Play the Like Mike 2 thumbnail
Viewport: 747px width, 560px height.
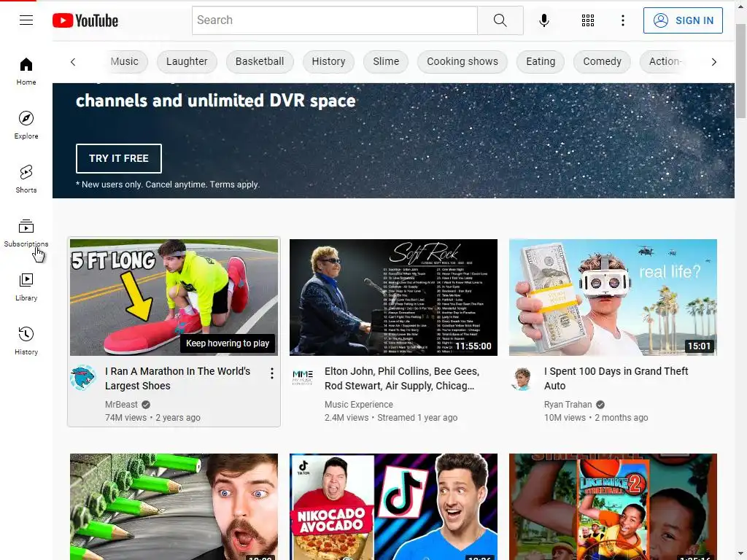pyautogui.click(x=613, y=507)
